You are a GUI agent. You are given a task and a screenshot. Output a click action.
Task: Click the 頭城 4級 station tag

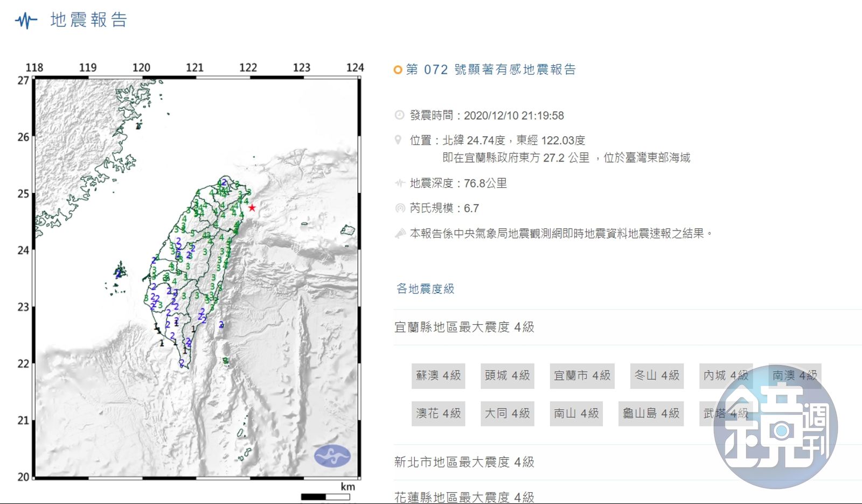(x=507, y=375)
